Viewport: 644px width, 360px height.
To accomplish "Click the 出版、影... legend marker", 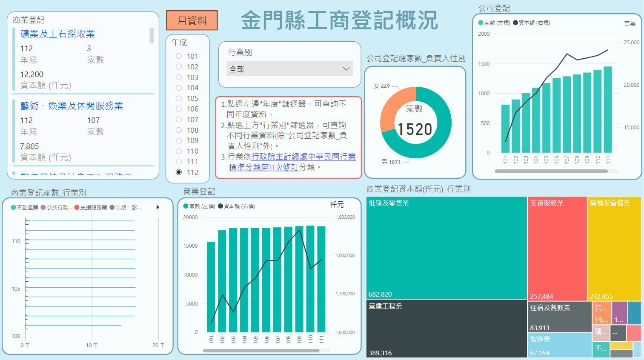I will (x=112, y=208).
